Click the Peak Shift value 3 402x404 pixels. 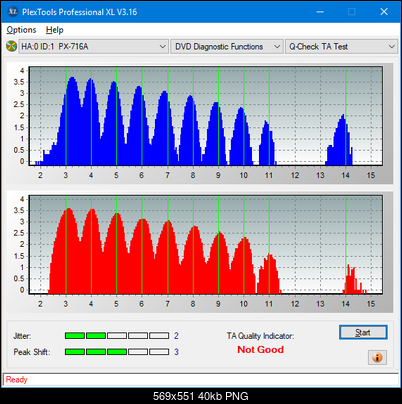(x=176, y=352)
